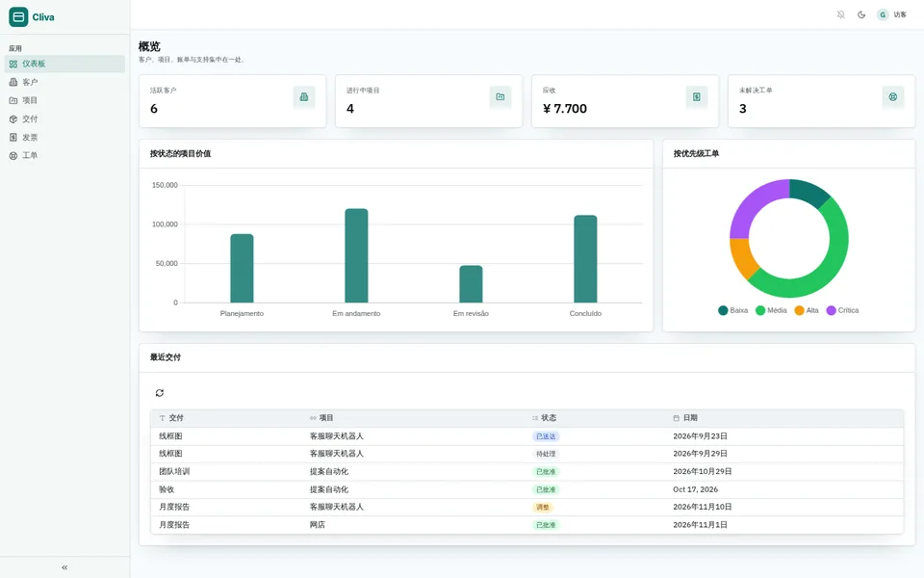Click the 应收 card invoice icon
Viewport: 924px width, 578px height.
tap(697, 96)
